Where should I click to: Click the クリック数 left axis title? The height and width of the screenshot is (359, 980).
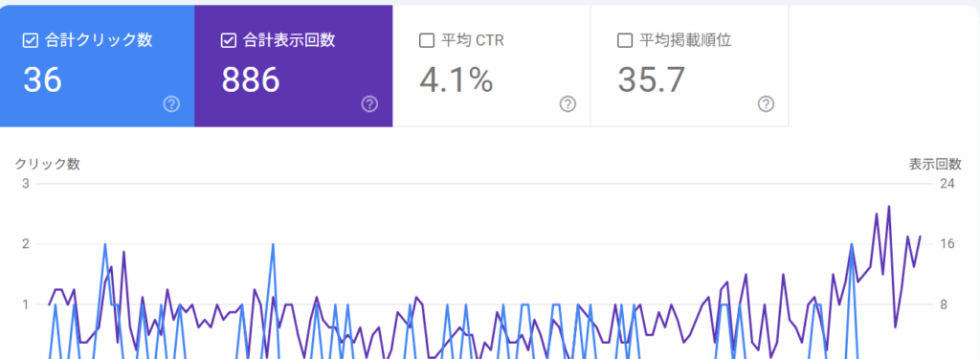(x=48, y=165)
